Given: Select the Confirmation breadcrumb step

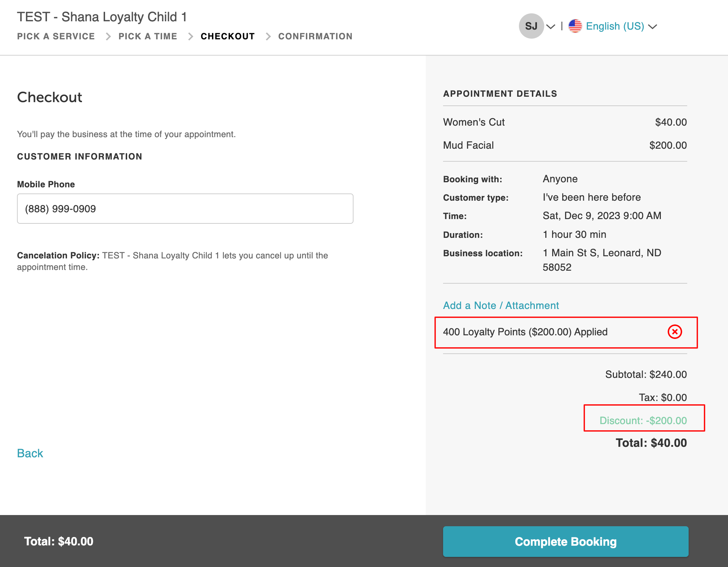Looking at the screenshot, I should point(315,36).
